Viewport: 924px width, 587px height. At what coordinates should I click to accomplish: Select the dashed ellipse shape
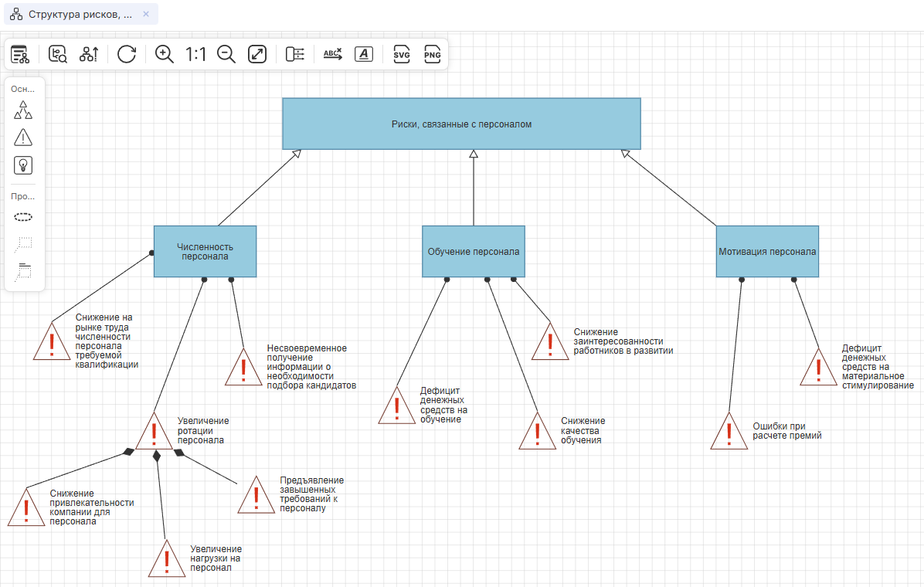tap(23, 217)
